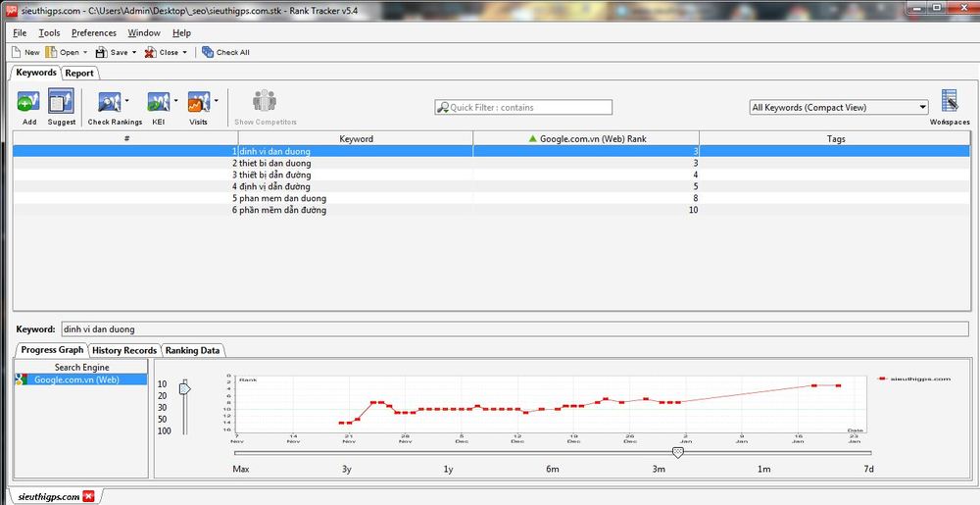Open the All Keywords (Compact View) dropdown
Image resolution: width=980 pixels, height=505 pixels.
coord(839,108)
